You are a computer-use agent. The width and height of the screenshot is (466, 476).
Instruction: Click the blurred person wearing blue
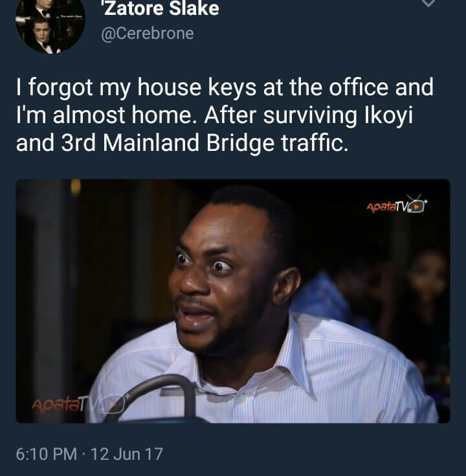[322, 295]
